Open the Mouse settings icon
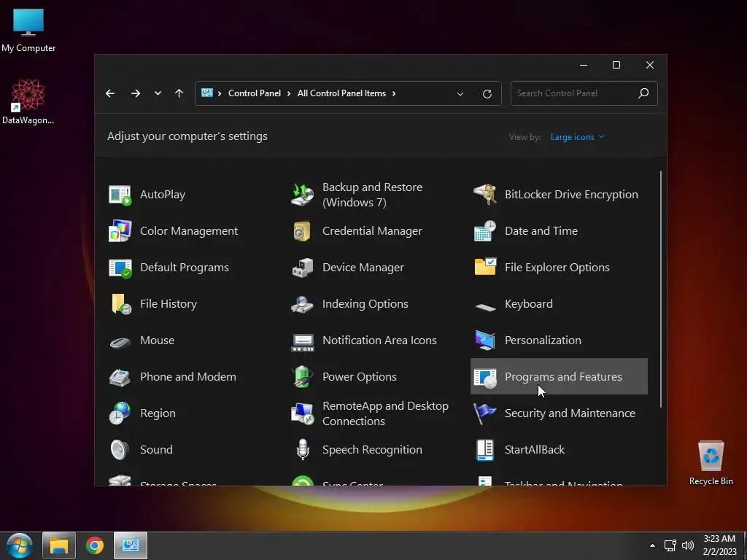Screen dimensions: 747x560 tap(120, 341)
